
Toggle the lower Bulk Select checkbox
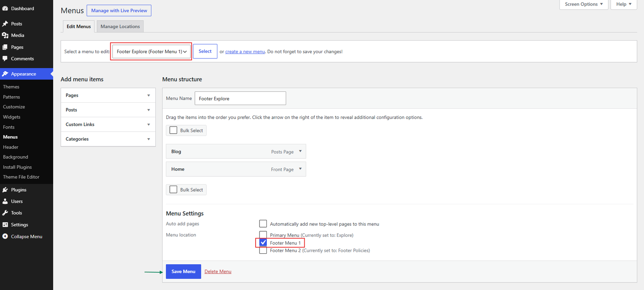[x=173, y=189]
